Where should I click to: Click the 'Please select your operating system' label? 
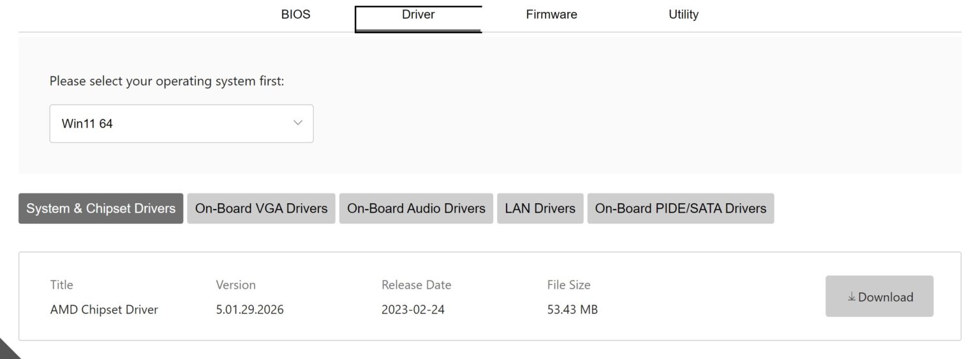167,82
